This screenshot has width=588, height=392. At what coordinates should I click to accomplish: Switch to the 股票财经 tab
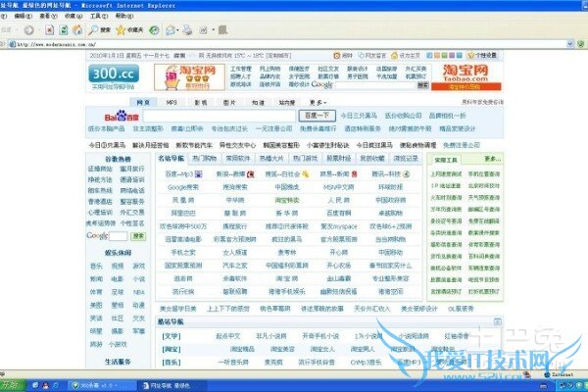pos(339,159)
